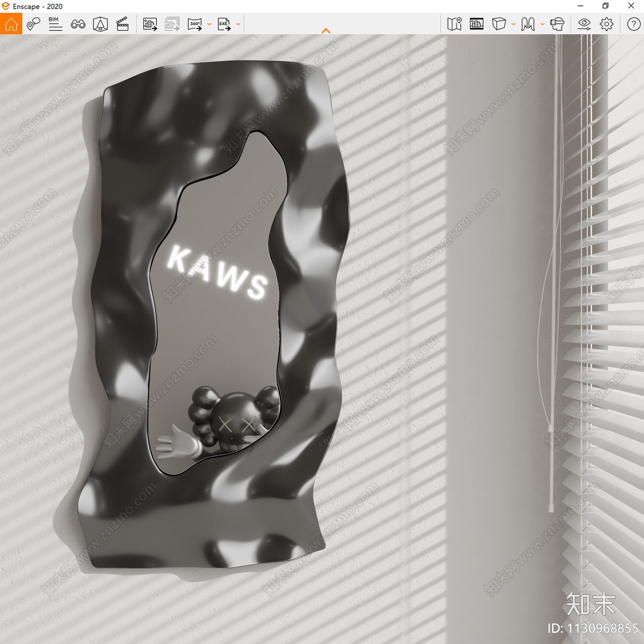Restore down the Enscape window
This screenshot has width=644, height=644.
(x=605, y=6)
